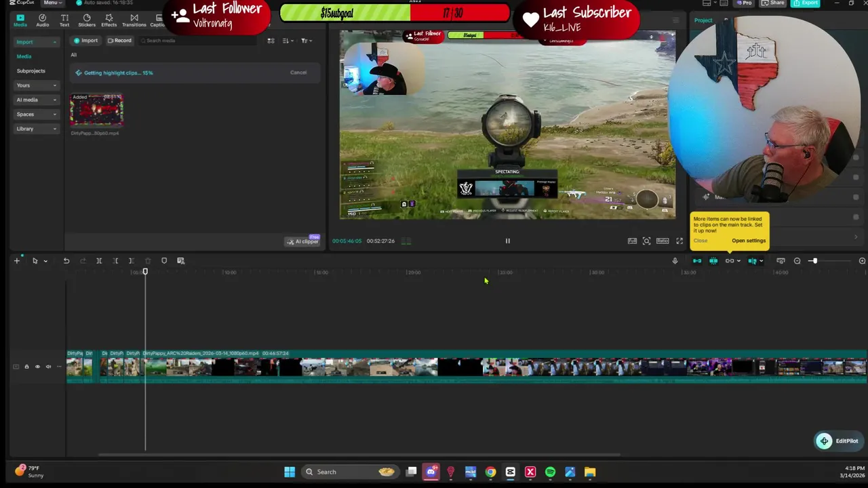Enter fullscreen preview
The height and width of the screenshot is (488, 868).
(679, 241)
